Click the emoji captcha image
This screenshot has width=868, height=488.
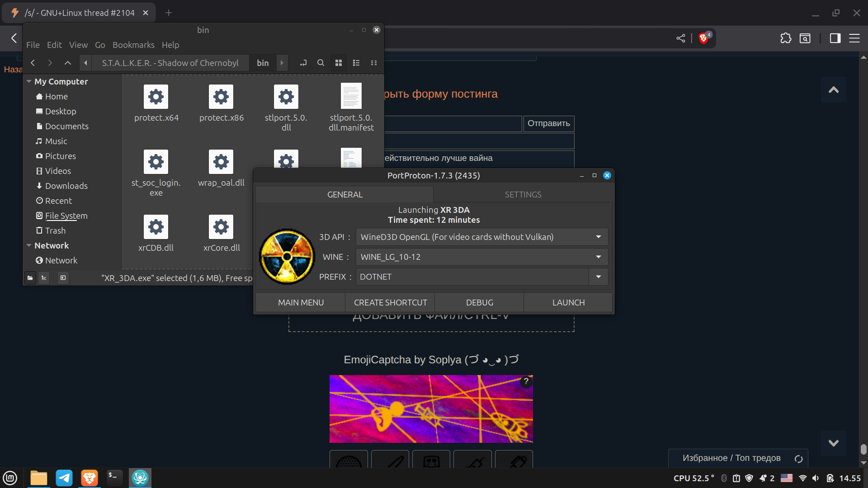(431, 408)
